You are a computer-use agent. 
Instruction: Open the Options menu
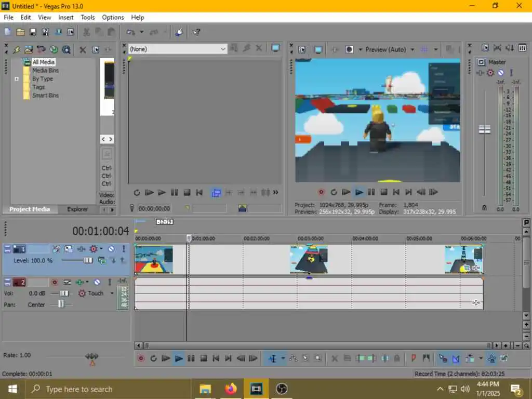tap(113, 17)
